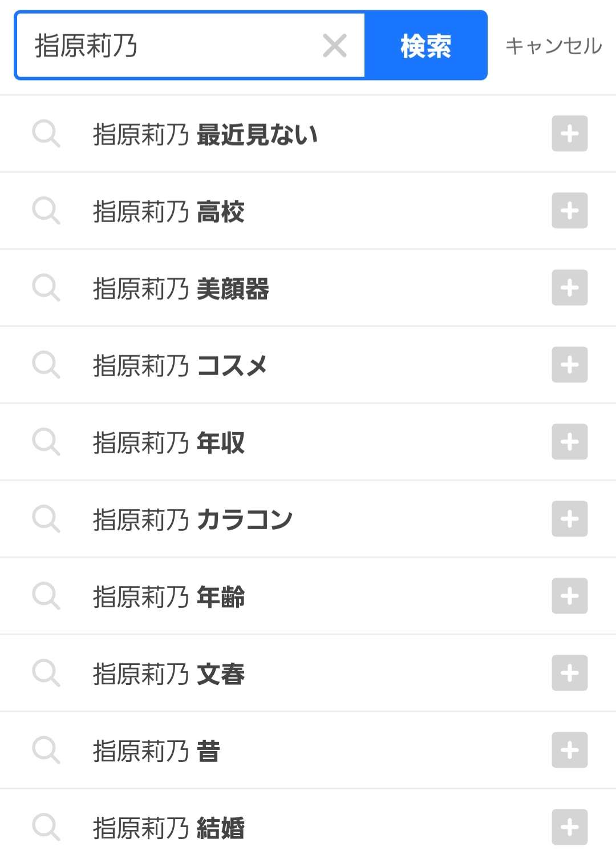Screen dimensions: 616x855
Task: Tap the キャンセル cancel link
Action: (553, 46)
